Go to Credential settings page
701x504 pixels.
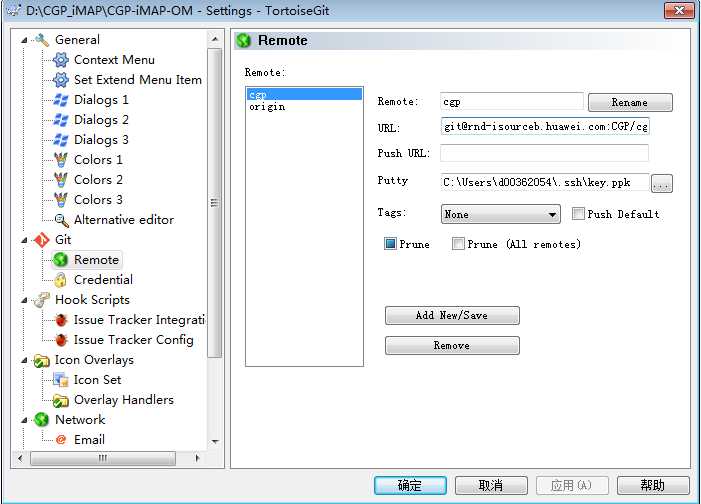pyautogui.click(x=103, y=280)
